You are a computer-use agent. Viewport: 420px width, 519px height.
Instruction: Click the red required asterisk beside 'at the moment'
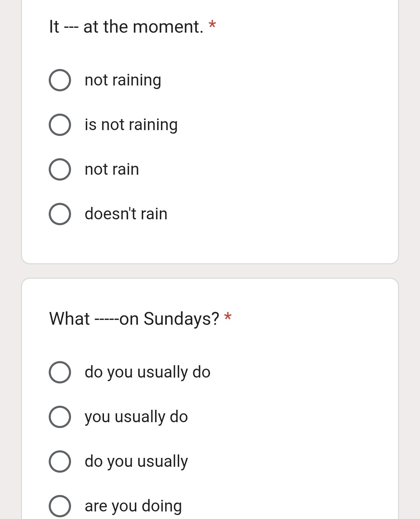click(x=212, y=25)
